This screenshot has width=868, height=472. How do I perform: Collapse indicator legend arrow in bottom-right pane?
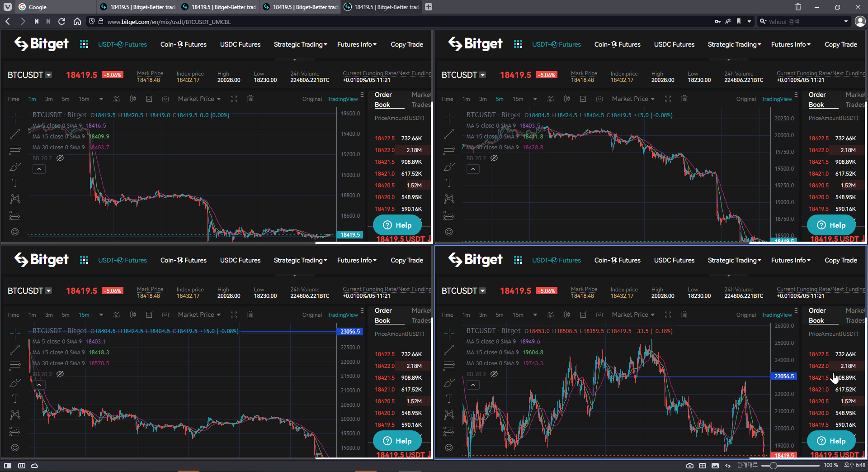473,385
